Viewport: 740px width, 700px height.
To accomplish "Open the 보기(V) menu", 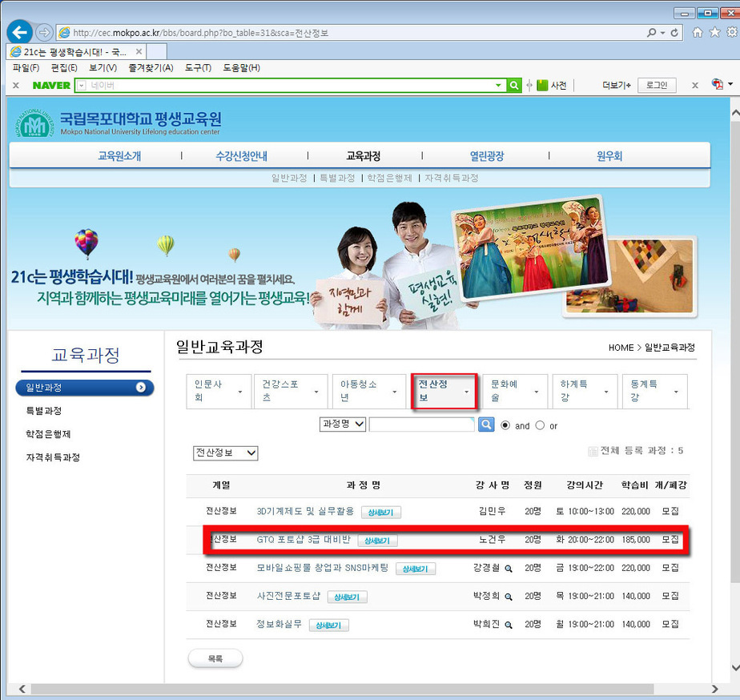I will point(103,68).
